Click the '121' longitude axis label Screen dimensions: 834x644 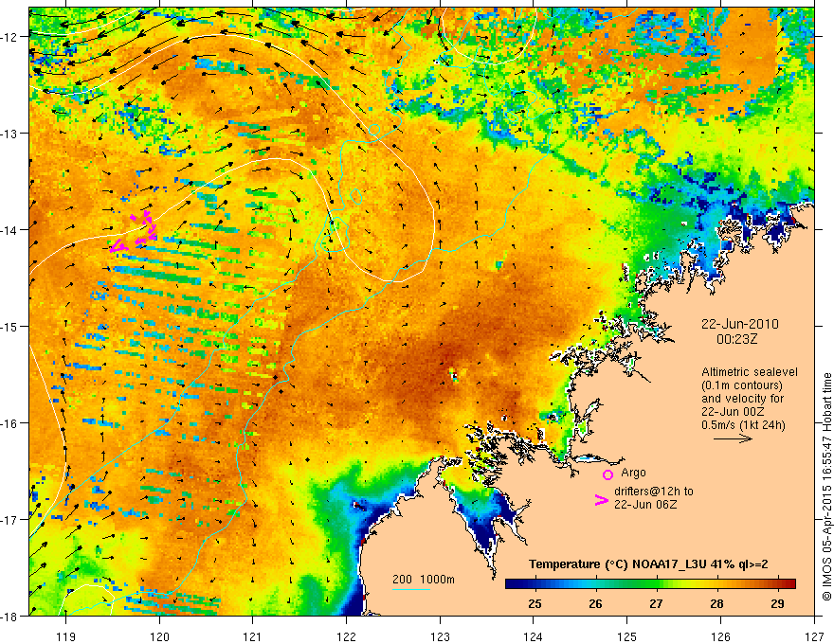[253, 636]
